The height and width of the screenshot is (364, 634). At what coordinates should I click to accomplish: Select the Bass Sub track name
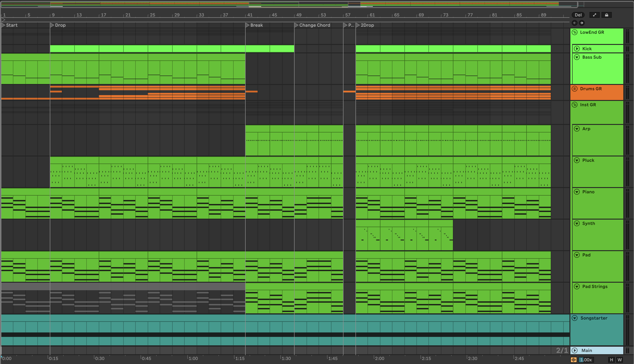[592, 57]
